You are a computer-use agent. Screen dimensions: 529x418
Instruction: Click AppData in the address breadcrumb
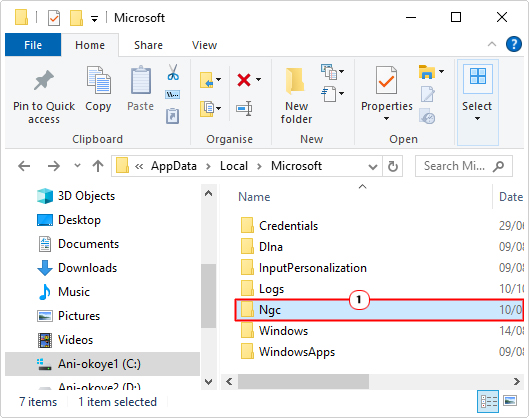[x=174, y=166]
